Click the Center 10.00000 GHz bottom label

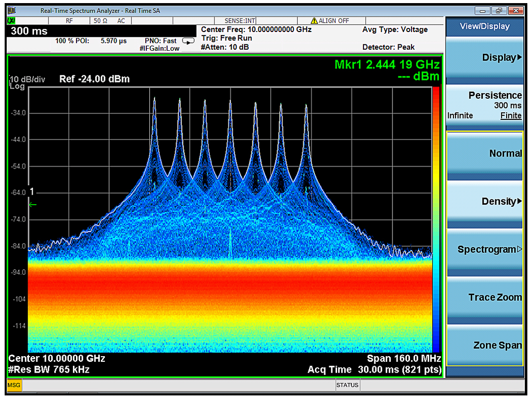57,359
